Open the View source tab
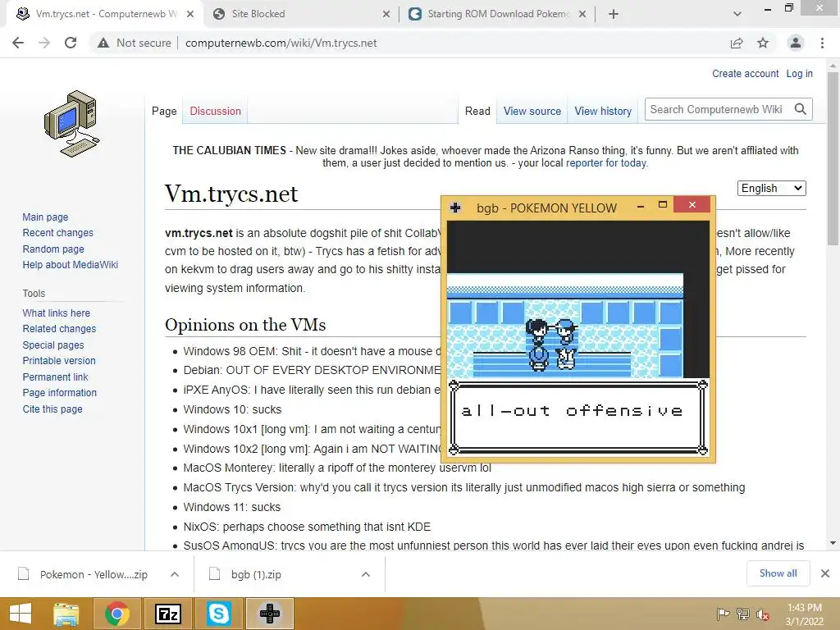The image size is (840, 630). click(x=532, y=111)
